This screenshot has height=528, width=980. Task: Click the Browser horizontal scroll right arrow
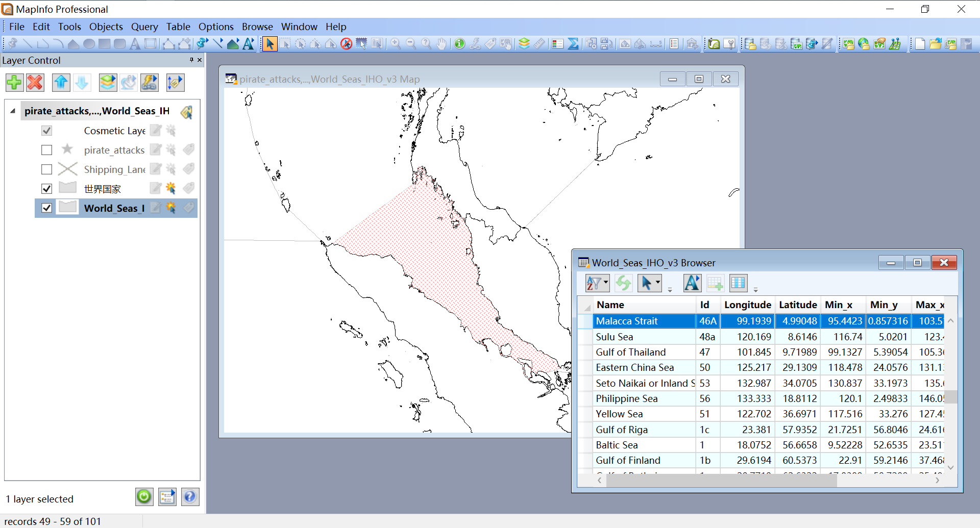pyautogui.click(x=937, y=480)
